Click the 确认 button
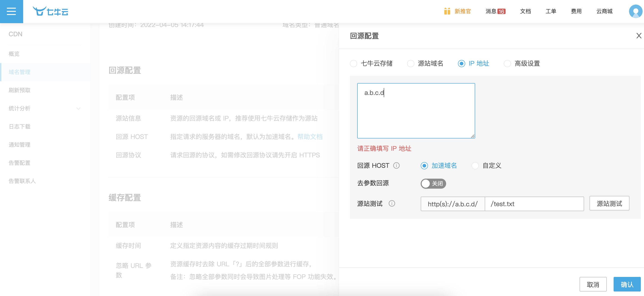644x296 pixels. 627,284
